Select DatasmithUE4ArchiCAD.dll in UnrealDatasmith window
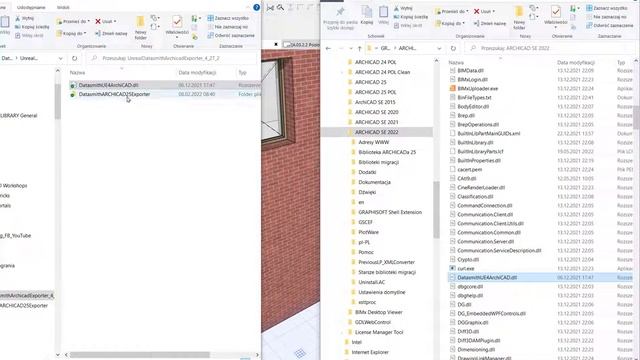Image resolution: width=640 pixels, height=360 pixels. click(x=164, y=85)
